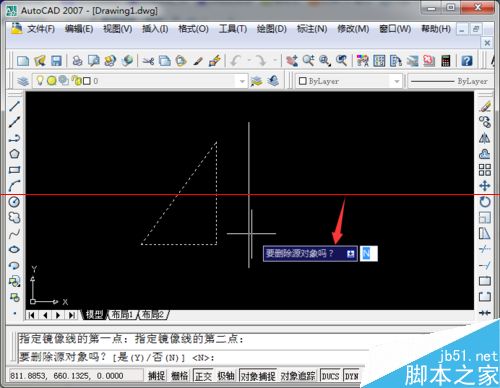Screen dimensions: 500x388
Task: Open the Layer Properties Manager icon
Action: pyautogui.click(x=23, y=81)
